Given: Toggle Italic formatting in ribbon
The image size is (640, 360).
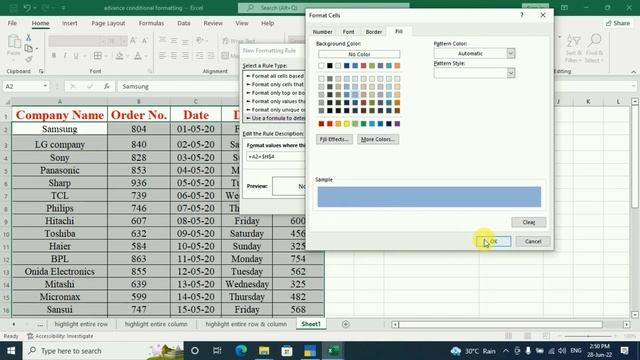Looking at the screenshot, I should click(x=64, y=56).
